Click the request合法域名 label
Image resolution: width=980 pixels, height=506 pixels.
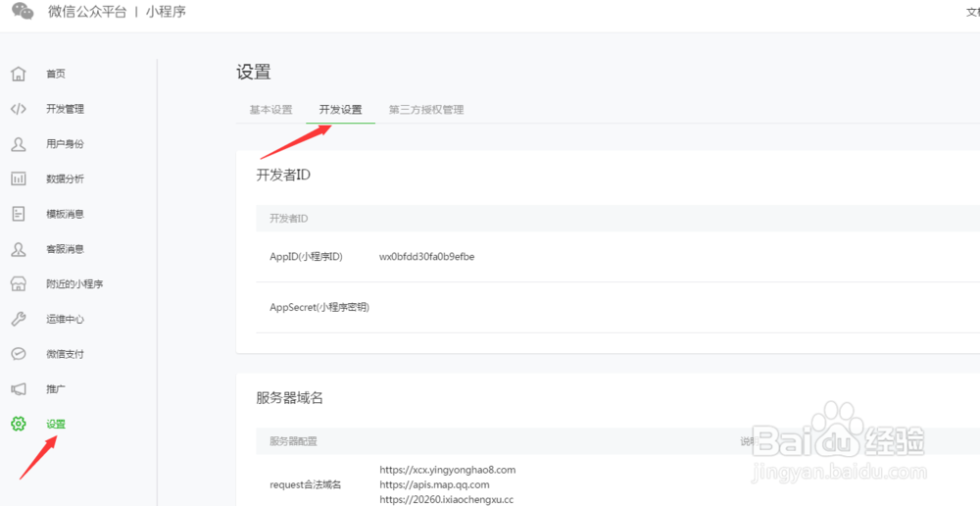tap(306, 484)
